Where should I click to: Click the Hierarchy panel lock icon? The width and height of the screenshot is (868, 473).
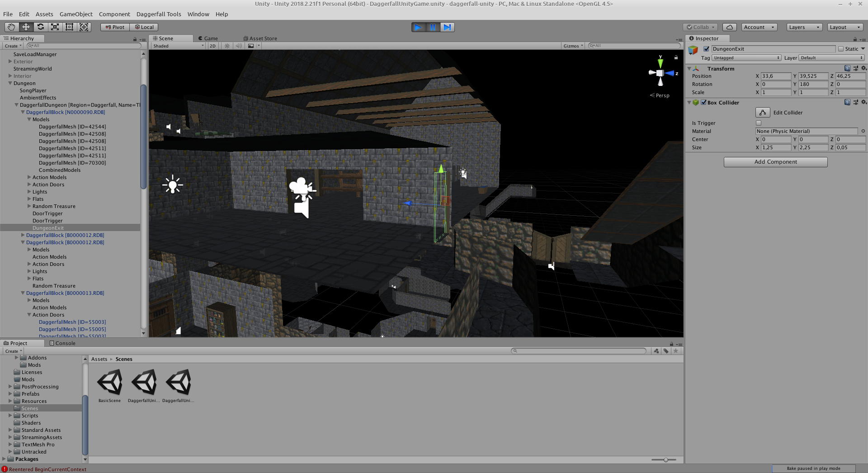click(135, 39)
